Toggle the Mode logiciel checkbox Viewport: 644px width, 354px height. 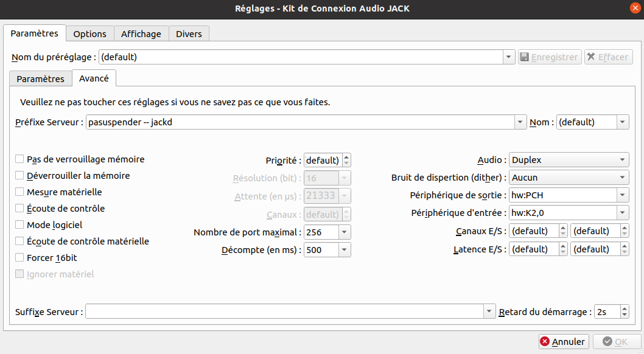(20, 225)
